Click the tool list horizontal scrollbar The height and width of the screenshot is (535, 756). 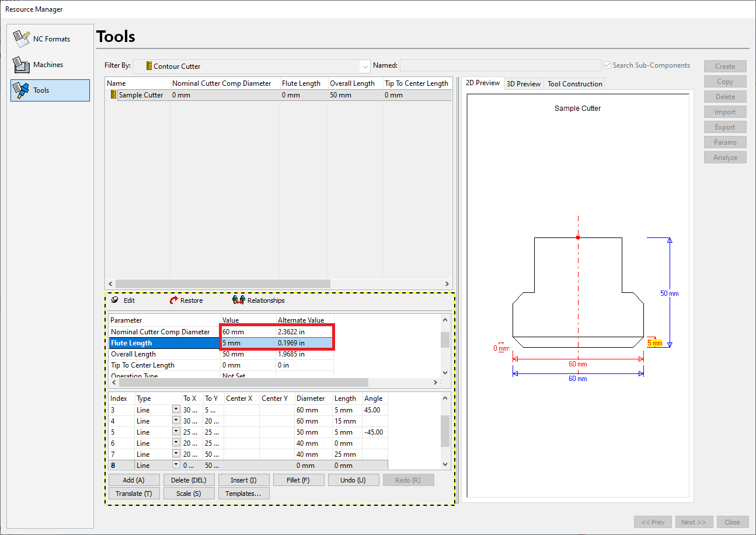(223, 284)
